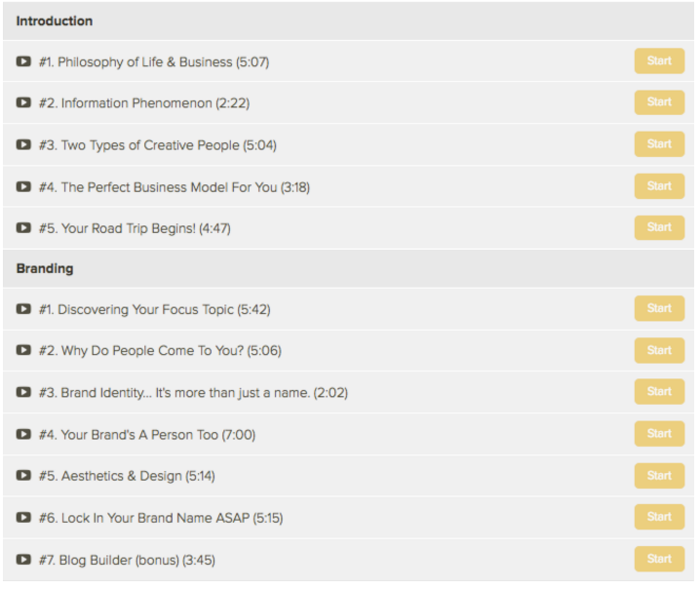Viewport: 700px width, 590px height.
Task: Start the Perfect Business Model For You lesson
Action: (x=659, y=186)
